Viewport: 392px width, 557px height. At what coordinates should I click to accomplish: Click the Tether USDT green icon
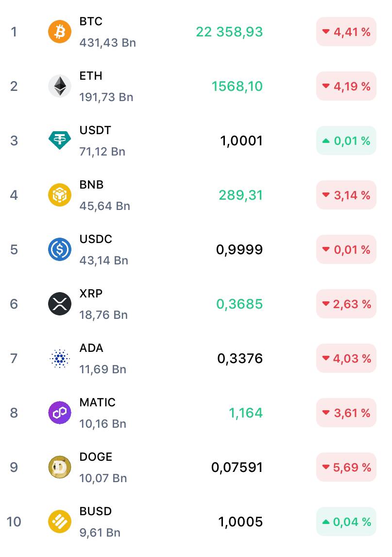pyautogui.click(x=60, y=141)
